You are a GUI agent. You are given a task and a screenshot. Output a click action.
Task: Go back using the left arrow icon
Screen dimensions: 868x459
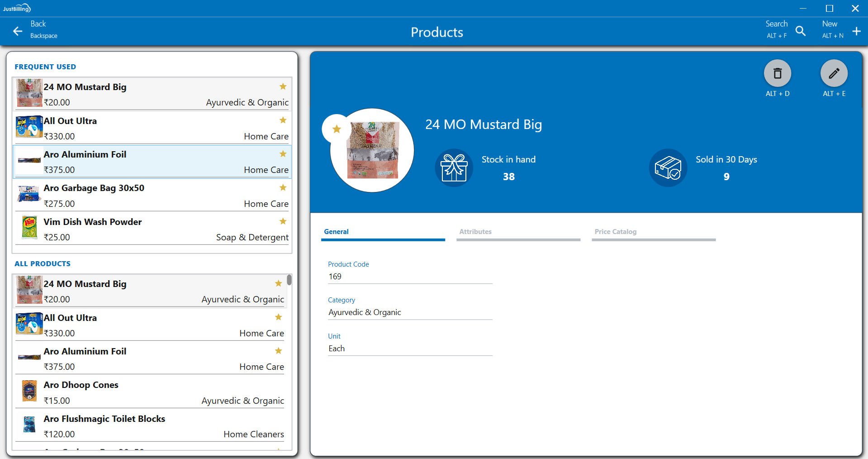point(18,31)
